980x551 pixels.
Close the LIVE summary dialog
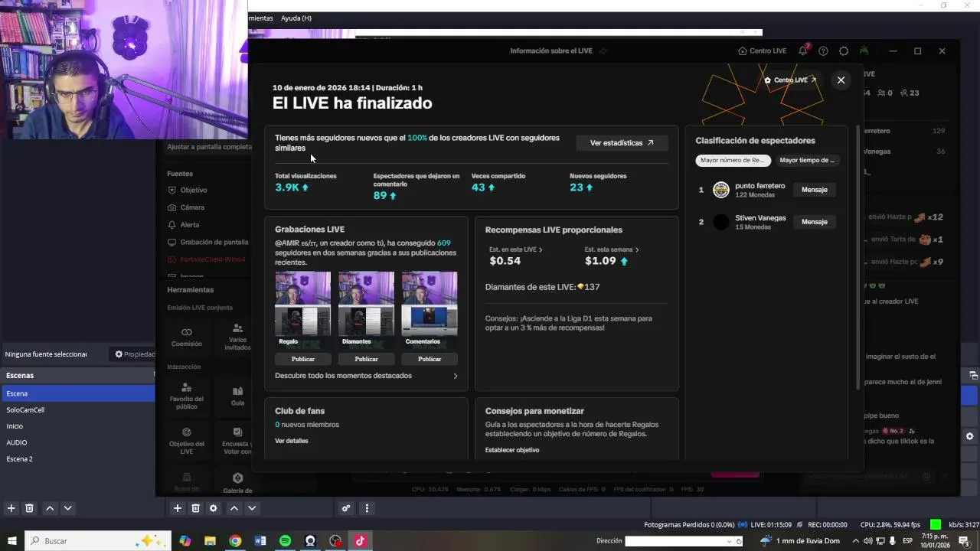pos(841,80)
